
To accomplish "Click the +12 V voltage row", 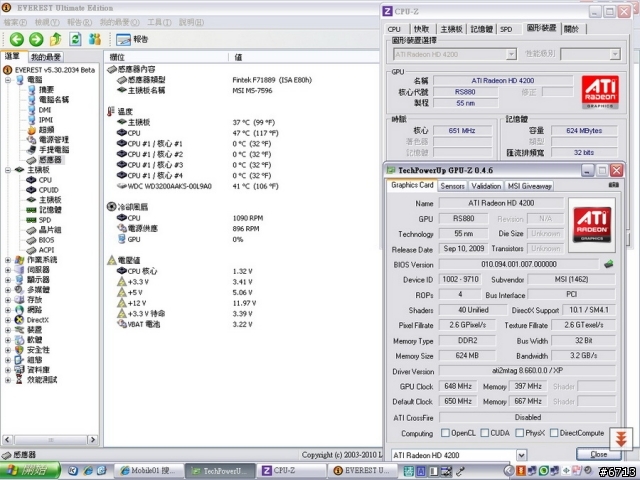I will click(x=187, y=303).
